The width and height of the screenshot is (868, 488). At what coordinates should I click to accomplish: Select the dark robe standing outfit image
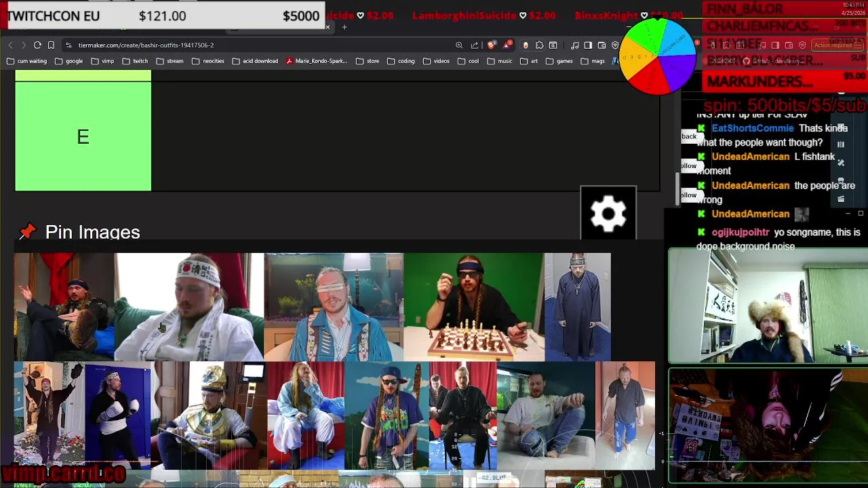[x=577, y=307]
